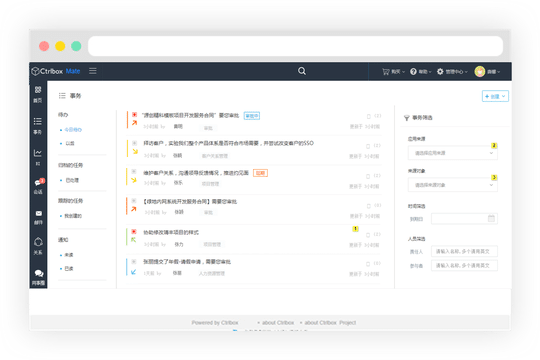The width and height of the screenshot is (540, 360).
Task: Open the chat icon with red badge
Action: point(38,186)
